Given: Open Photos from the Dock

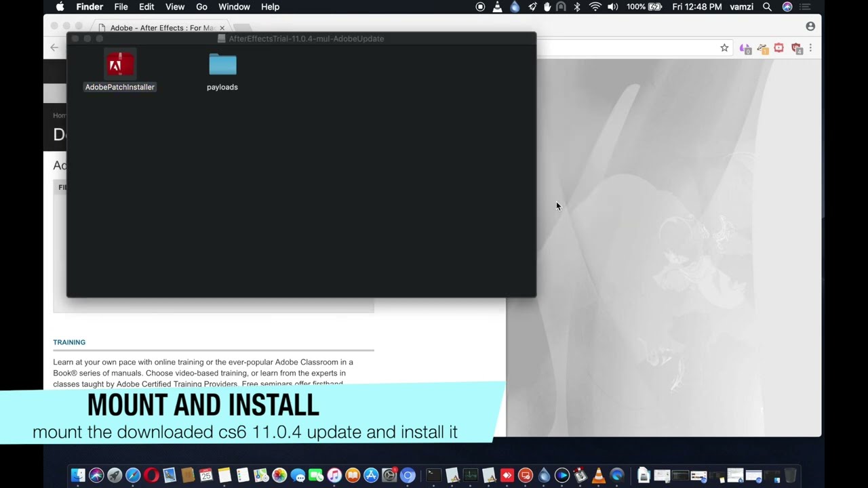Looking at the screenshot, I should 279,476.
